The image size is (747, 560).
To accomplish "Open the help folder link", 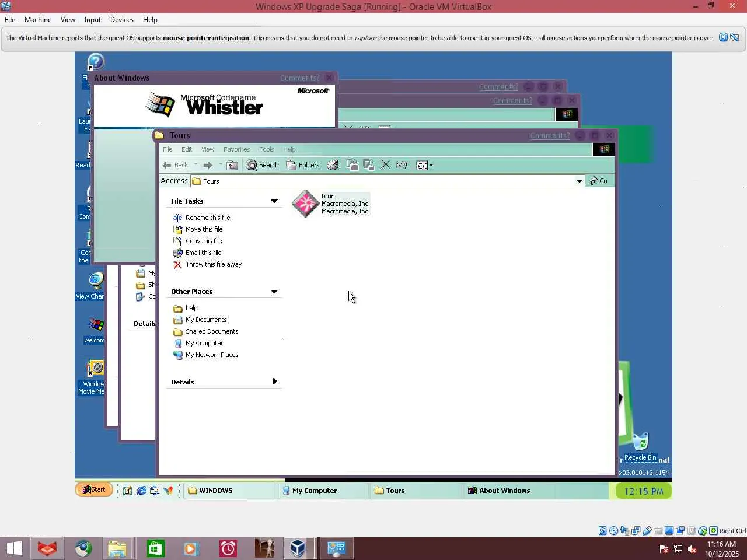I will point(191,308).
